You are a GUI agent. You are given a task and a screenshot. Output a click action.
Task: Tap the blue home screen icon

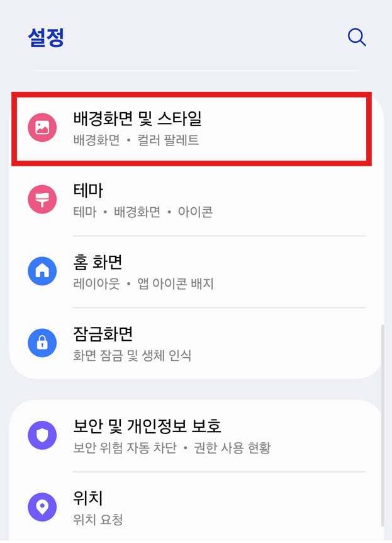(42, 270)
